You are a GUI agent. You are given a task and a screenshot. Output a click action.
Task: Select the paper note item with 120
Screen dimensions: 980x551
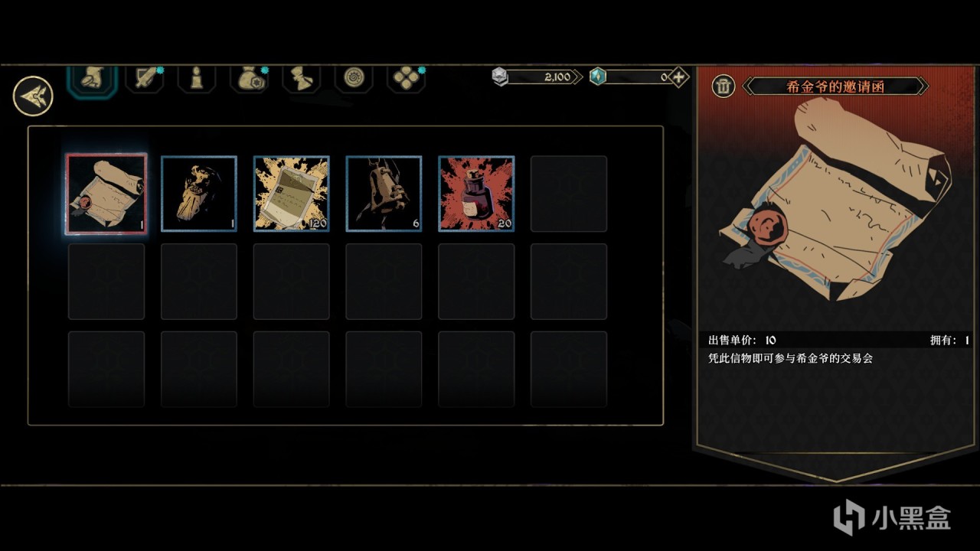[x=292, y=194]
